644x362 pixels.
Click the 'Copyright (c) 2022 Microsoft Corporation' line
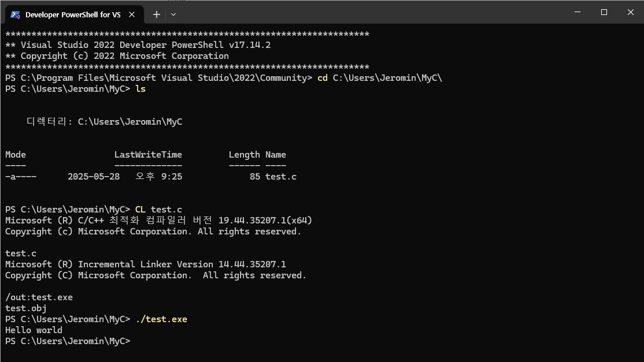117,56
